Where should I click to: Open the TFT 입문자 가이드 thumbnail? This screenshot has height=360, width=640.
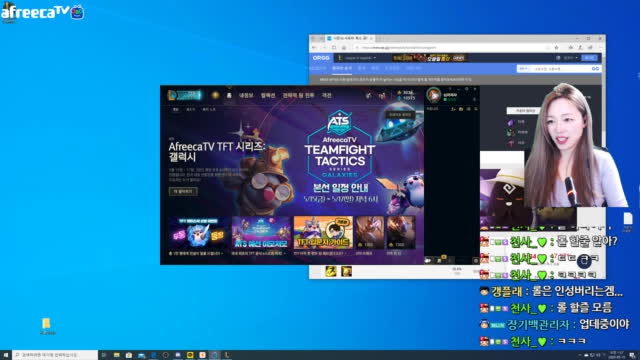click(323, 232)
